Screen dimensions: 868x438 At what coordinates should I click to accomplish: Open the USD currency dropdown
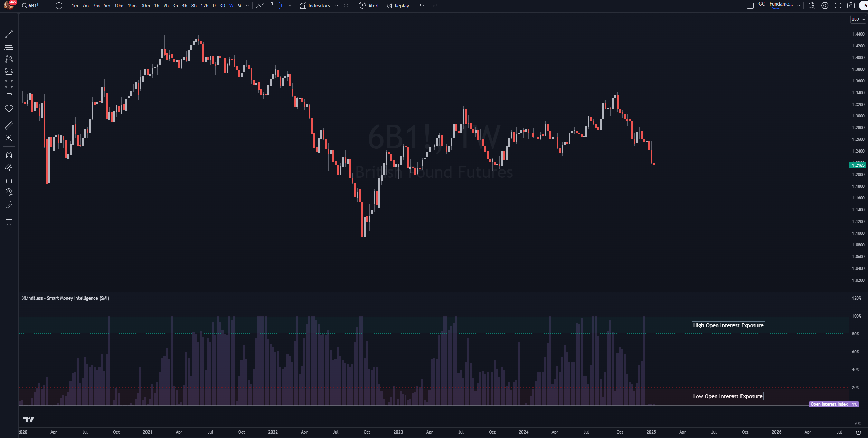click(858, 19)
